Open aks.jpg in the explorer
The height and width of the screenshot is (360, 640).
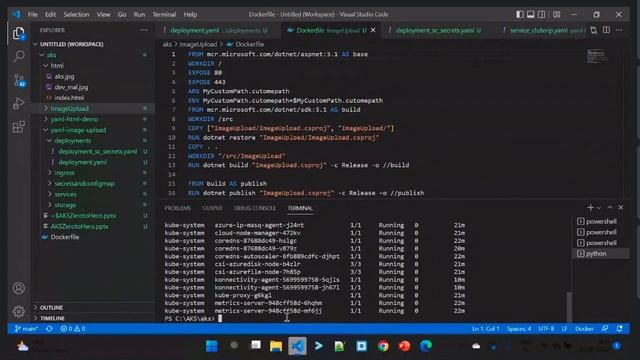pyautogui.click(x=93, y=76)
